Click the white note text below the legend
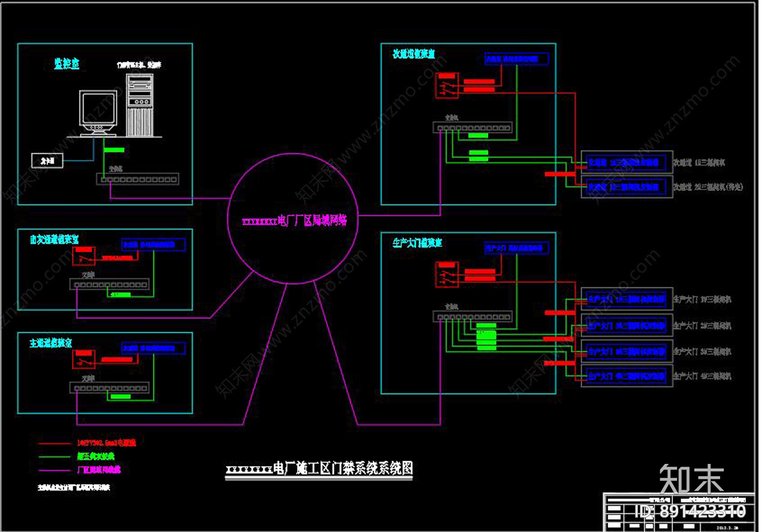 (x=74, y=487)
